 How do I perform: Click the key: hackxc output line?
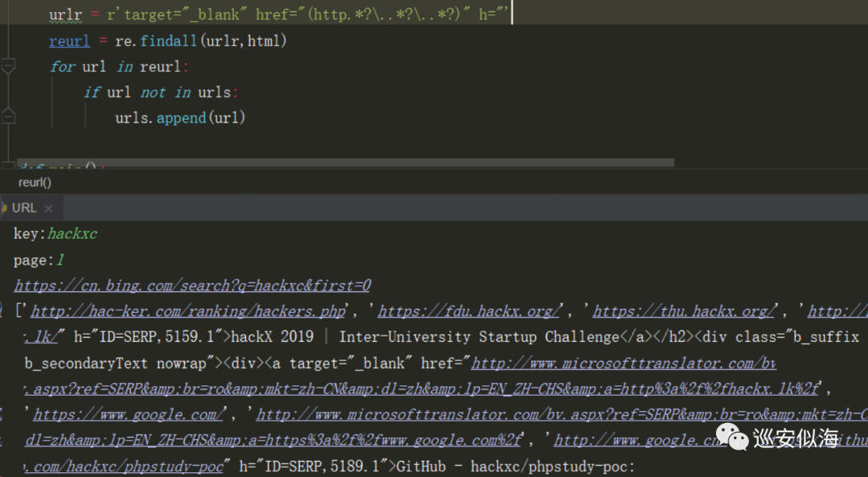[x=55, y=234]
